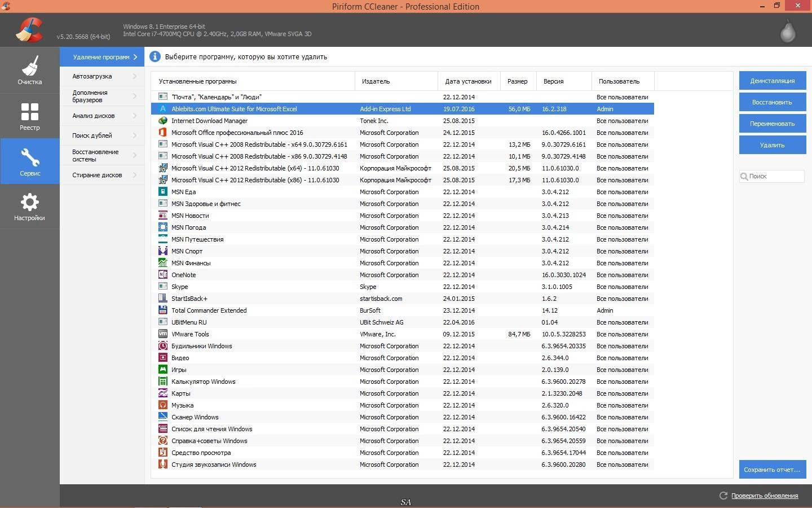Click the VMware Tools icon
Screen dimensions: 812x508
click(x=162, y=334)
